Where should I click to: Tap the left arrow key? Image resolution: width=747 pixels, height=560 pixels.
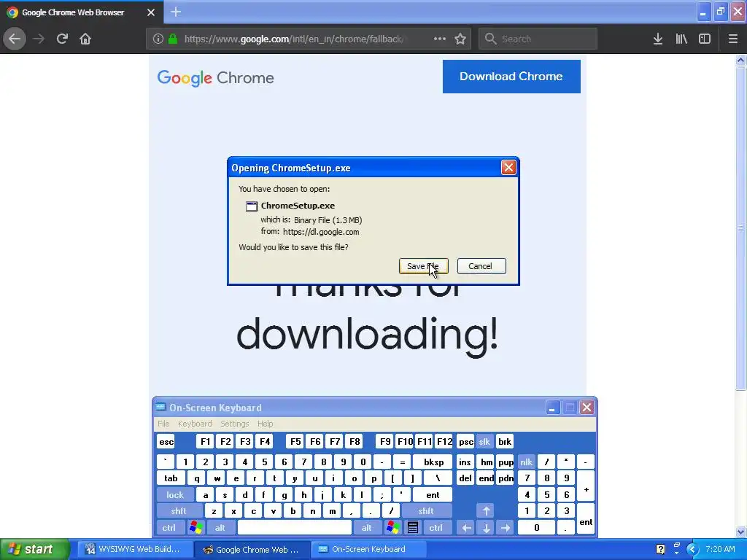click(x=467, y=528)
